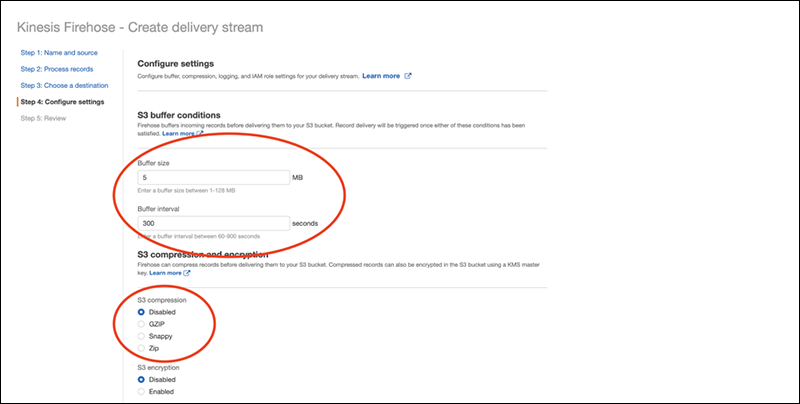Jump to Step 5: Review
This screenshot has width=800, height=404.
(43, 118)
